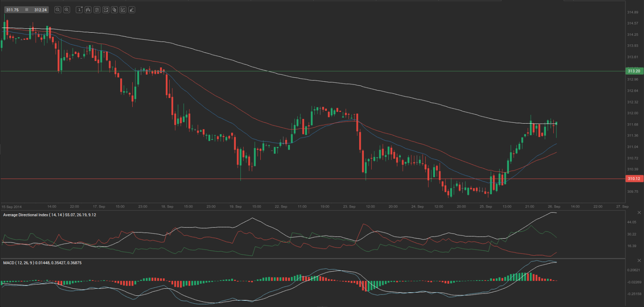644x307 pixels.
Task: Open the candlestick chart type selector
Action: click(88, 10)
